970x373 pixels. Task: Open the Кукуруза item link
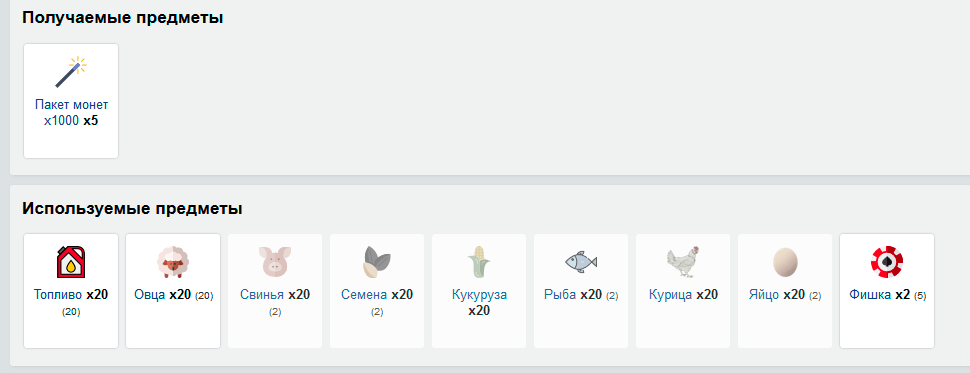(479, 294)
